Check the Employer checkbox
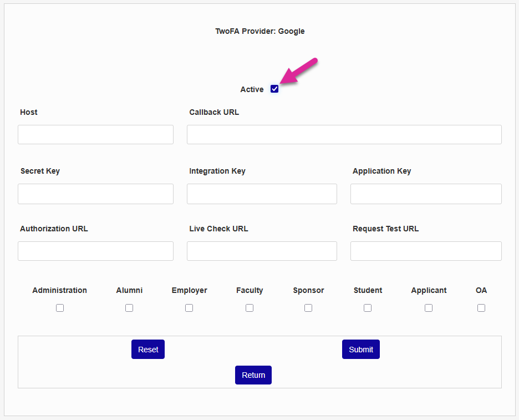Screen dimensions: 519x420 189,308
